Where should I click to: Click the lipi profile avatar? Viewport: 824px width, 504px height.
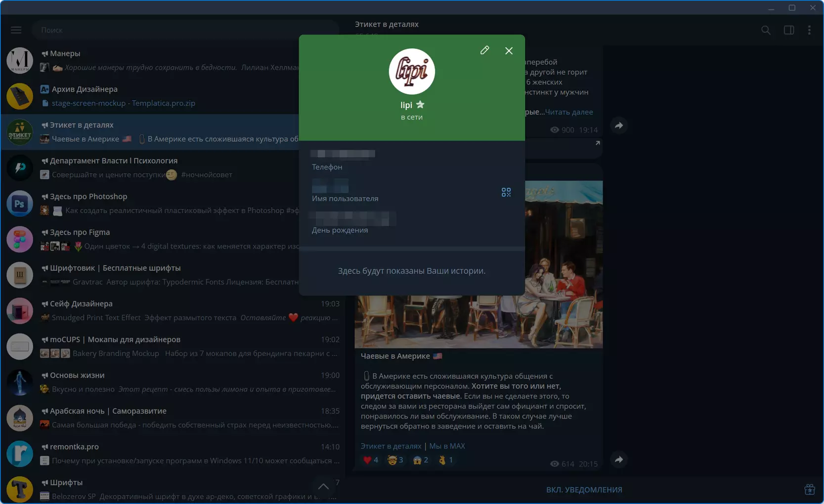412,72
